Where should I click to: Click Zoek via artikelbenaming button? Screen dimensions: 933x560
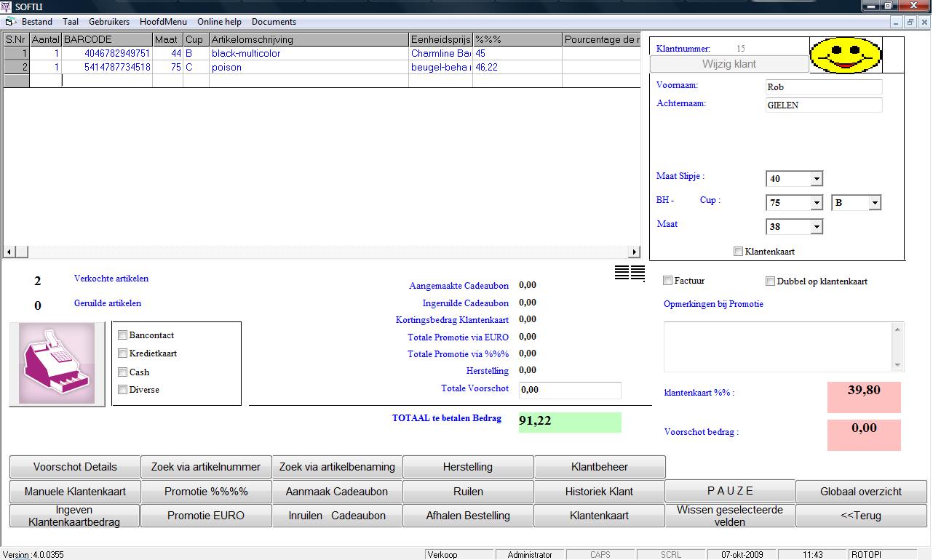(337, 467)
